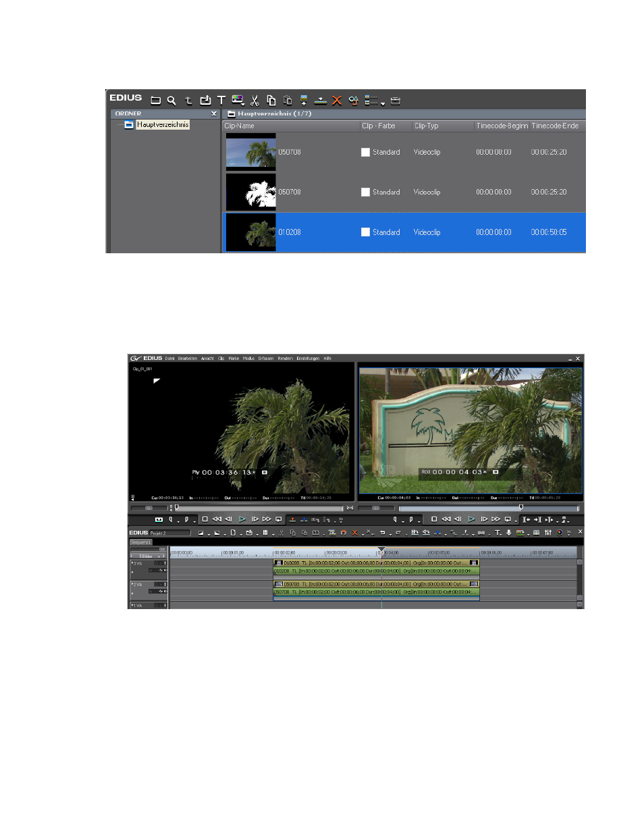The height and width of the screenshot is (834, 644).
Task: Select the white silhouette 050708 clip thumbnail
Action: (250, 192)
